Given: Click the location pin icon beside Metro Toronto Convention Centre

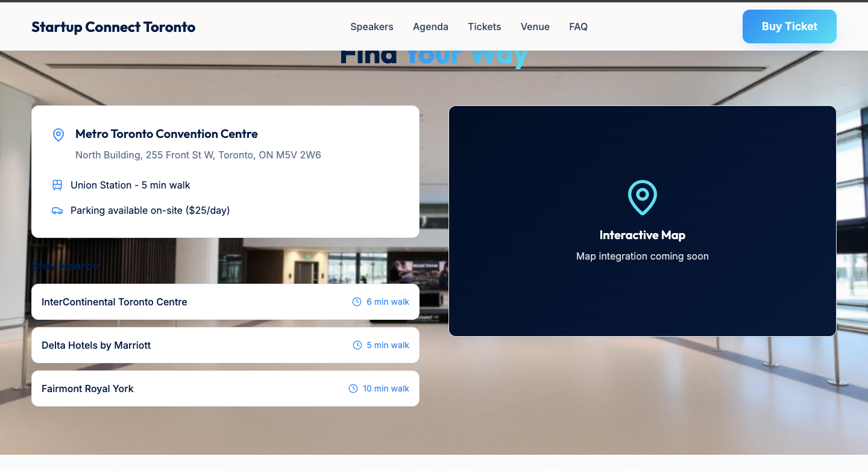Looking at the screenshot, I should [x=58, y=135].
